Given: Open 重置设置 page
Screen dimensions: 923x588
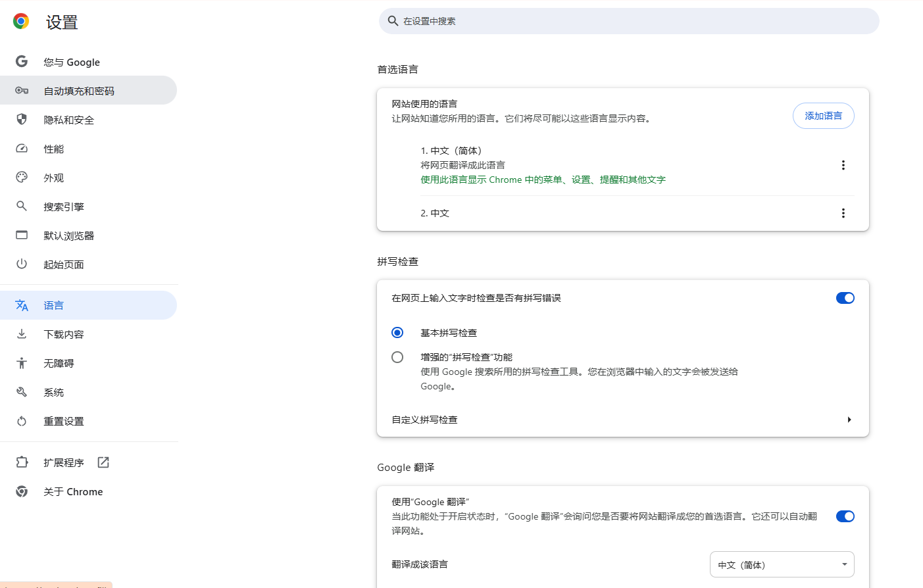Looking at the screenshot, I should [88, 421].
